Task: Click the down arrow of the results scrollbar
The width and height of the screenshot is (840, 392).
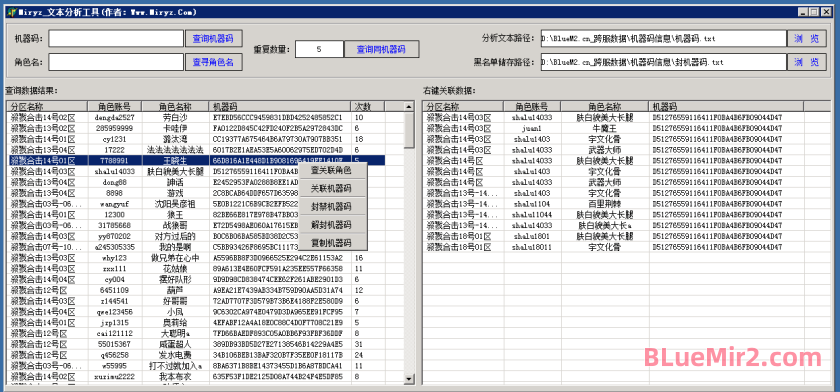Action: 409,379
